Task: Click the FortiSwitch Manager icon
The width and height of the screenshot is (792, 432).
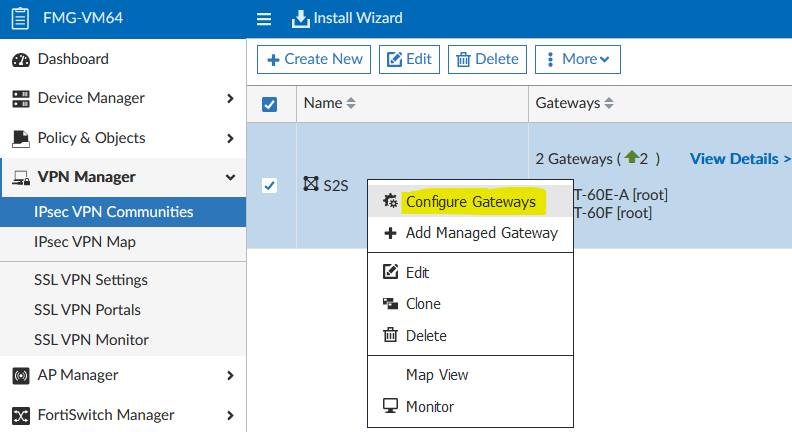Action: click(20, 415)
